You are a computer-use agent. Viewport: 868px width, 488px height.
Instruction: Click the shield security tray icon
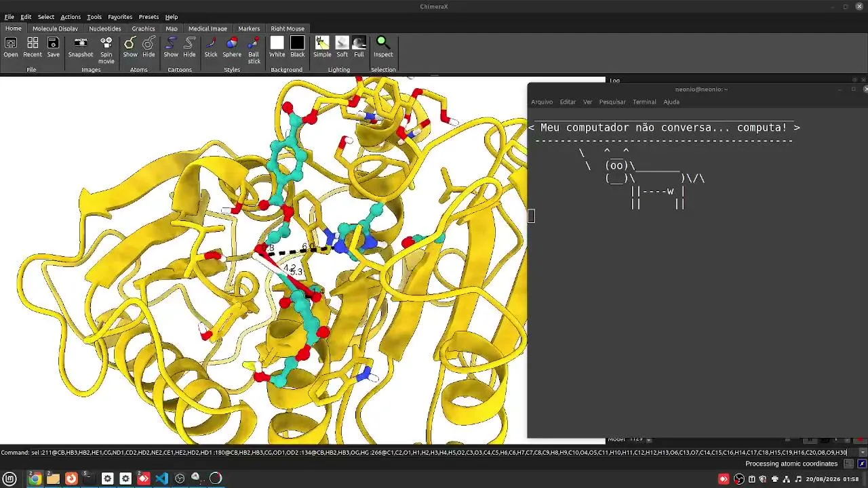(x=763, y=479)
